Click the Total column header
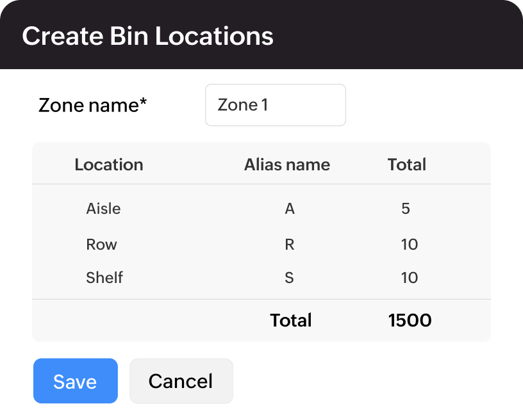The width and height of the screenshot is (523, 420). click(406, 164)
